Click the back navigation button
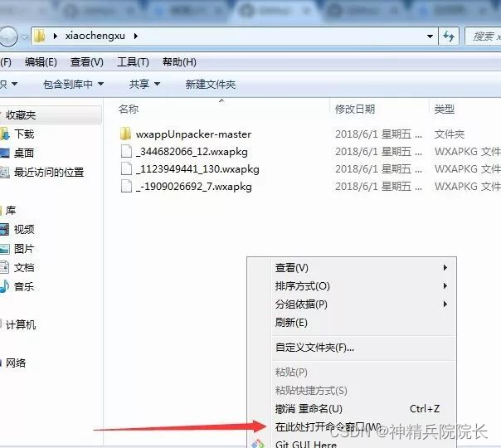 8,37
